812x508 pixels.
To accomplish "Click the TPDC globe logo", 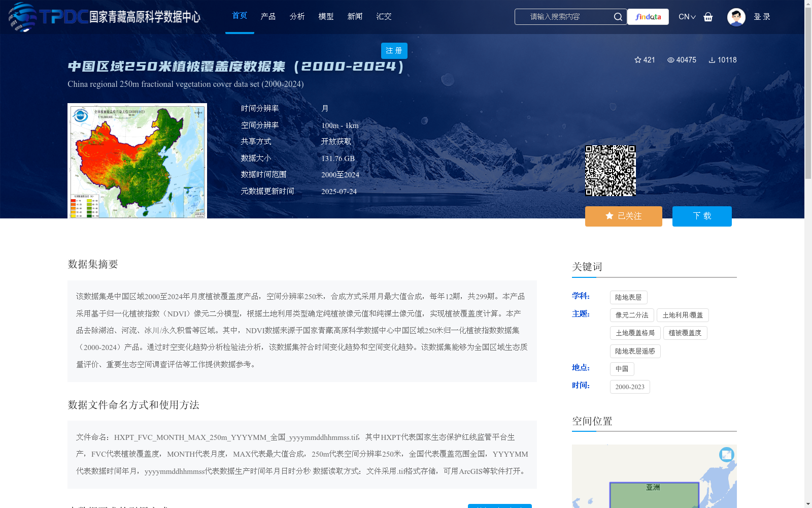I will point(23,17).
